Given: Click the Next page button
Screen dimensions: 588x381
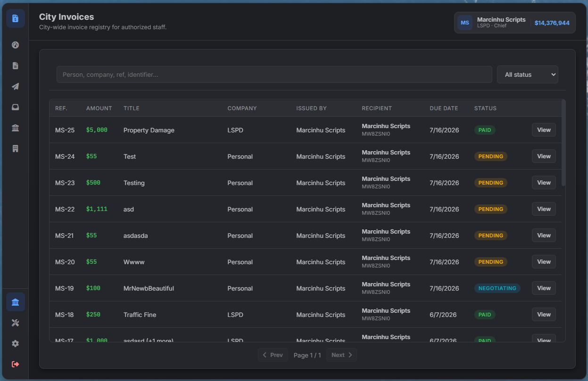Looking at the screenshot, I should 342,355.
